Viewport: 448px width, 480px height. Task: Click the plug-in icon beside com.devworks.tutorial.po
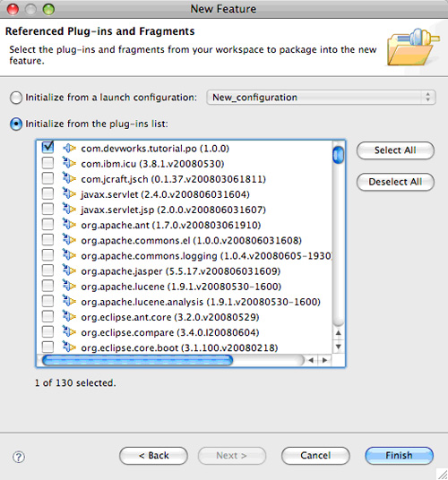pyautogui.click(x=70, y=149)
